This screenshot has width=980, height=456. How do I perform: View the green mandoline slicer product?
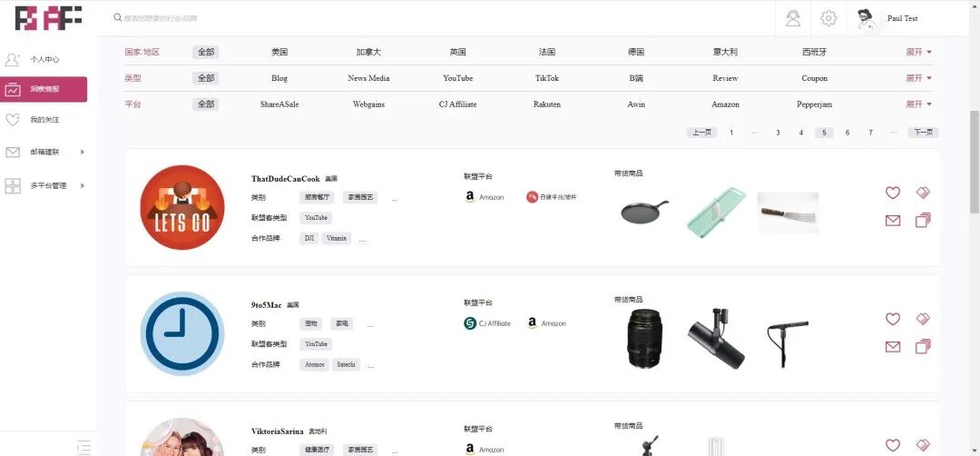[716, 212]
